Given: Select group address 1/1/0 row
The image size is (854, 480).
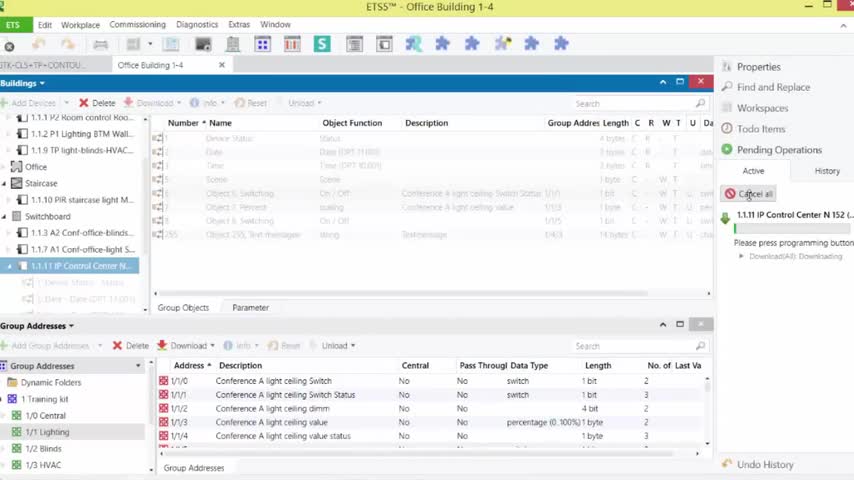Looking at the screenshot, I should (x=430, y=381).
